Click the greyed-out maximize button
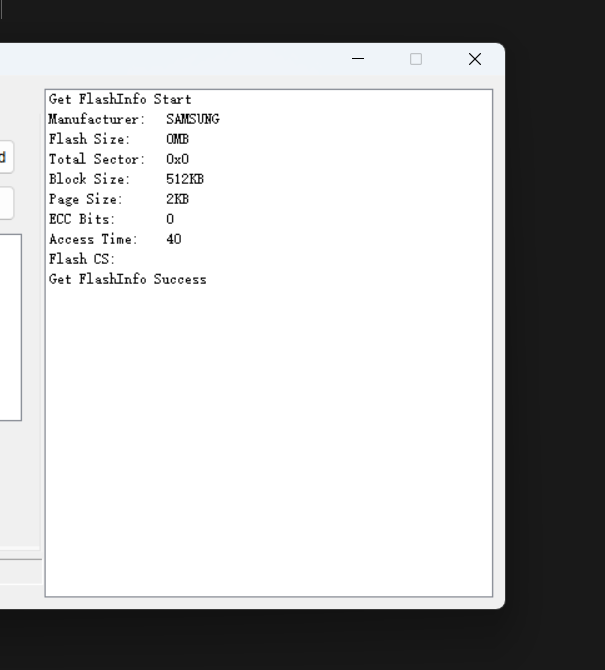The width and height of the screenshot is (605, 670). [416, 59]
